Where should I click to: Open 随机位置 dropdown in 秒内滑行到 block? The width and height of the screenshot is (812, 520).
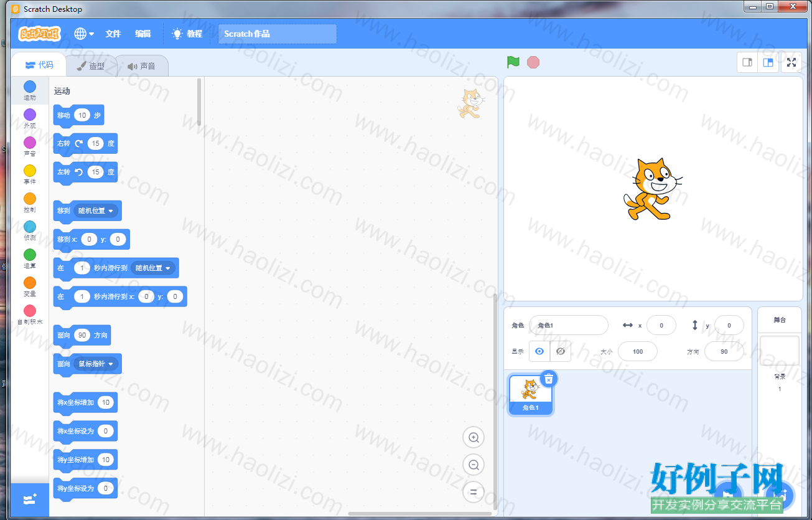pos(152,268)
